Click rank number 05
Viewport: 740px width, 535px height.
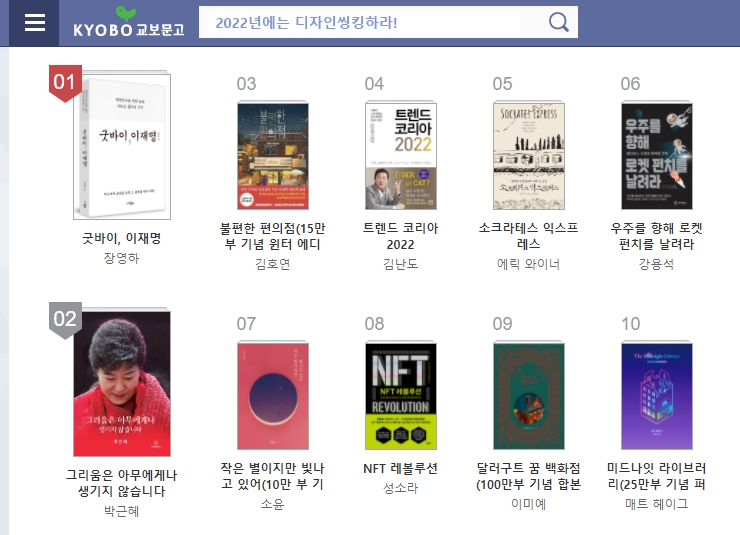502,84
